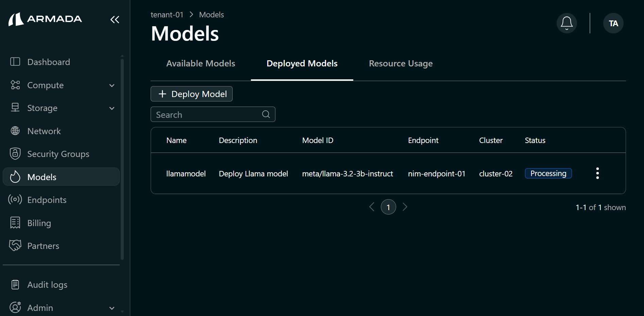Viewport: 644px width, 316px height.
Task: Click the Storage sidebar icon
Action: (x=15, y=108)
